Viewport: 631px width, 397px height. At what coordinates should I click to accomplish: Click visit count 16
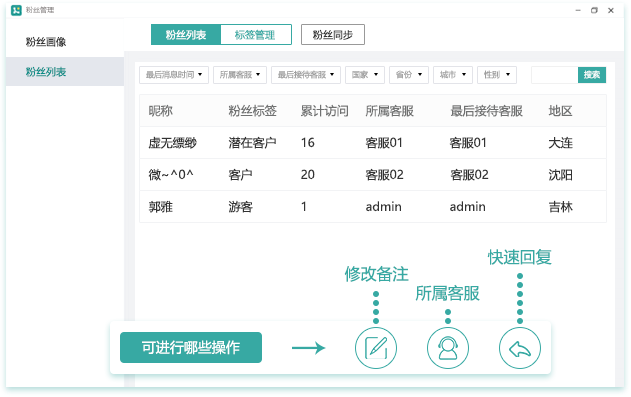pyautogui.click(x=307, y=143)
